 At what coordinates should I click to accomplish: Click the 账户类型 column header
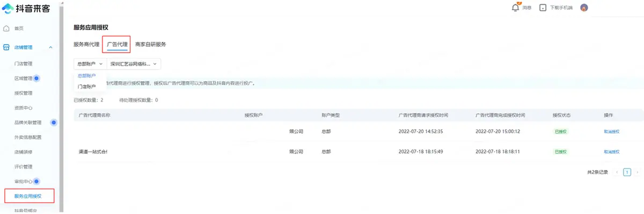coord(331,115)
